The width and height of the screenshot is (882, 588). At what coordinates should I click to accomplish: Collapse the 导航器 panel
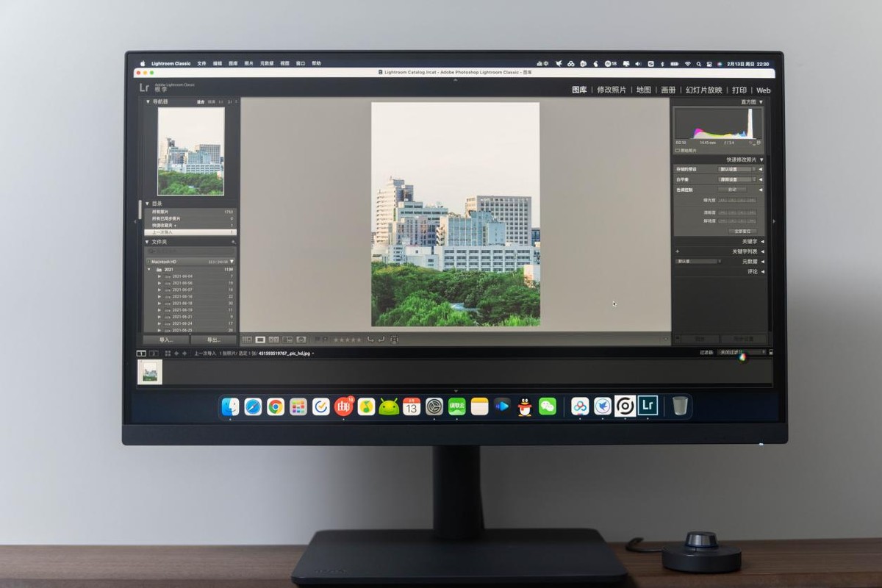coord(148,101)
